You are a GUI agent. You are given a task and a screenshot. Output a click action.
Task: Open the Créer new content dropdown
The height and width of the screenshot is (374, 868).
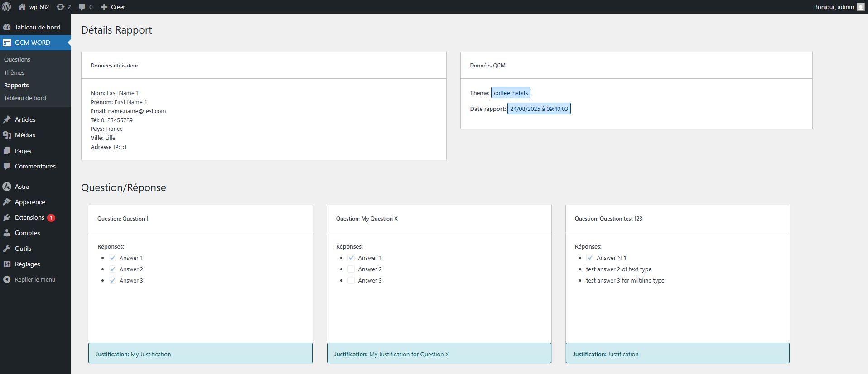pos(113,7)
